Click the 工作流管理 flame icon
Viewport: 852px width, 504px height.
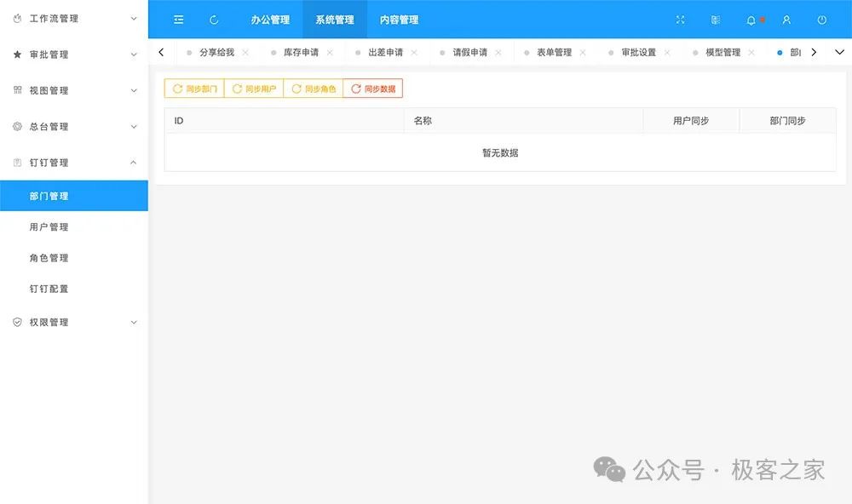pyautogui.click(x=17, y=19)
